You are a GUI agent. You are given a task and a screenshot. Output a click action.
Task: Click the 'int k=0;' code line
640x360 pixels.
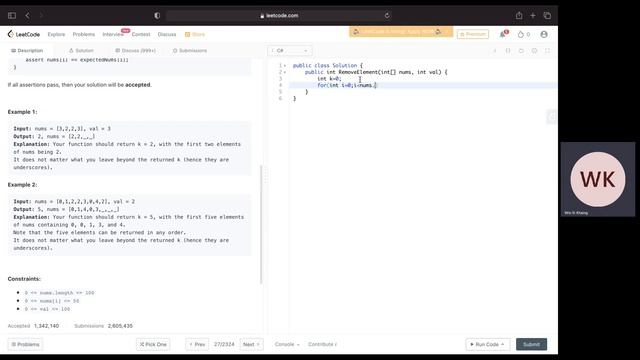point(329,79)
